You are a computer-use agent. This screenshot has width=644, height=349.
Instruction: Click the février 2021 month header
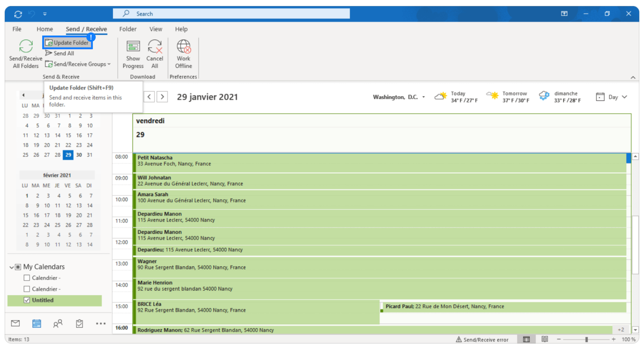click(57, 175)
